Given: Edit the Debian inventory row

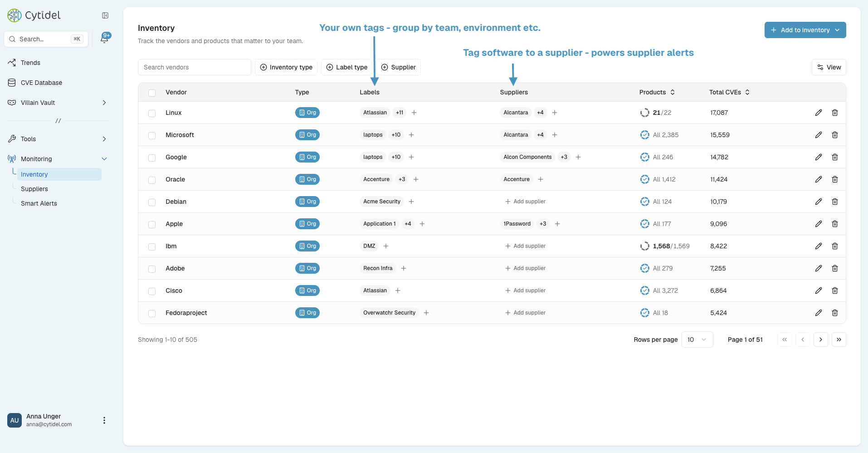Looking at the screenshot, I should [x=819, y=202].
